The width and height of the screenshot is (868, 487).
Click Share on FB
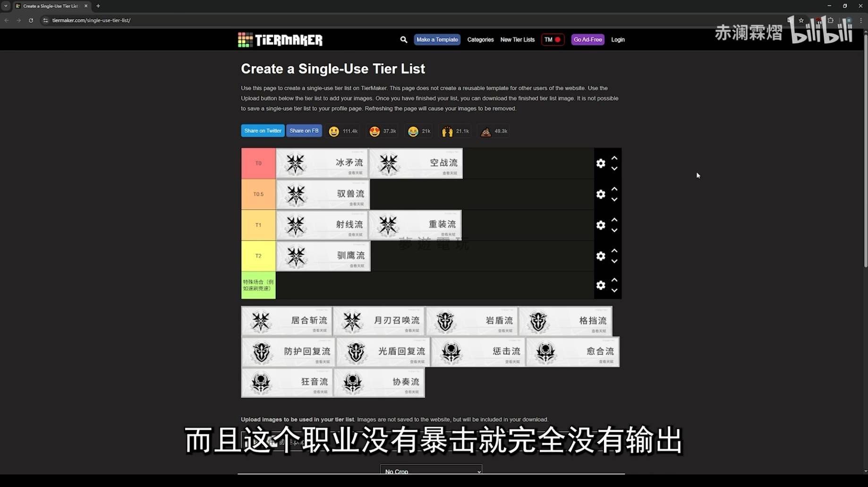click(x=304, y=131)
